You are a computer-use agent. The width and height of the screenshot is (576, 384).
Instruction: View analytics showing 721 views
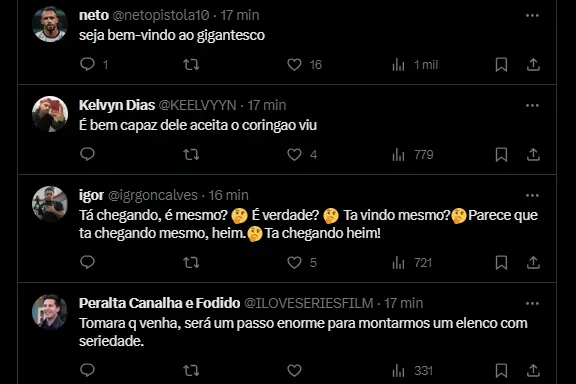(412, 263)
